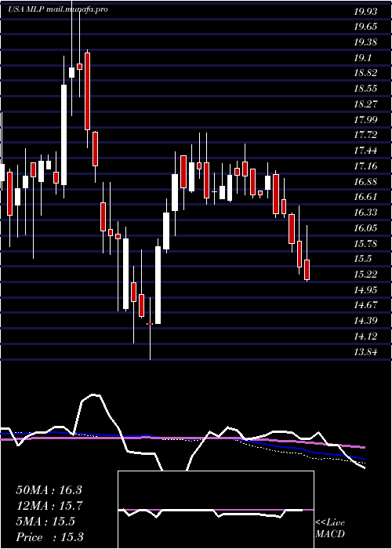The height and width of the screenshot is (549, 392).
Task: Click the tallest white candlestick rising to 18.6
Action: coord(64,135)
